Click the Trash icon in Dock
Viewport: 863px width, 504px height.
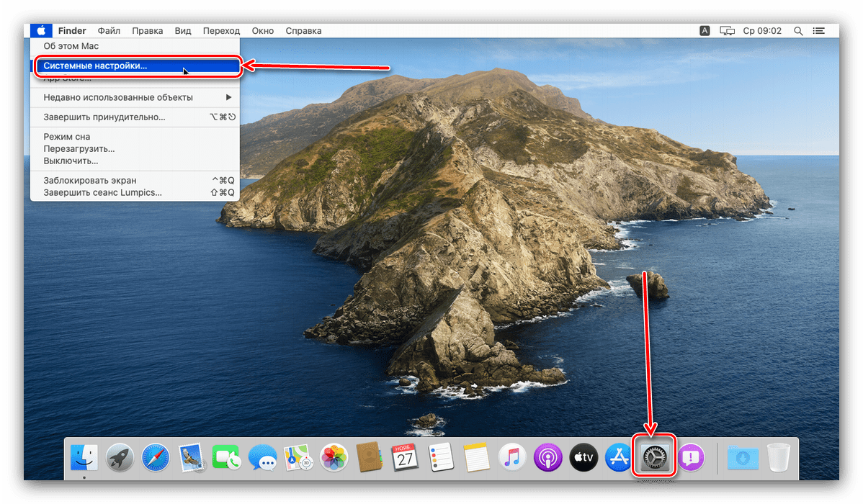[779, 457]
